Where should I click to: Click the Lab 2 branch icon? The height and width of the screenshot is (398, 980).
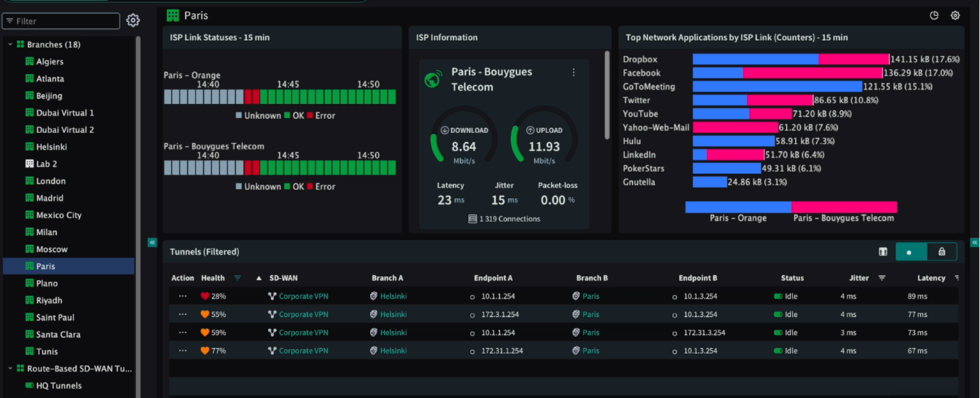30,164
